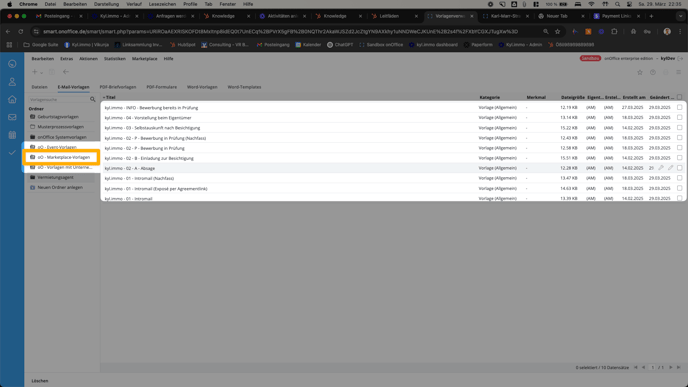688x387 pixels.
Task: Select the Vermietungsagent folder
Action: tap(55, 177)
